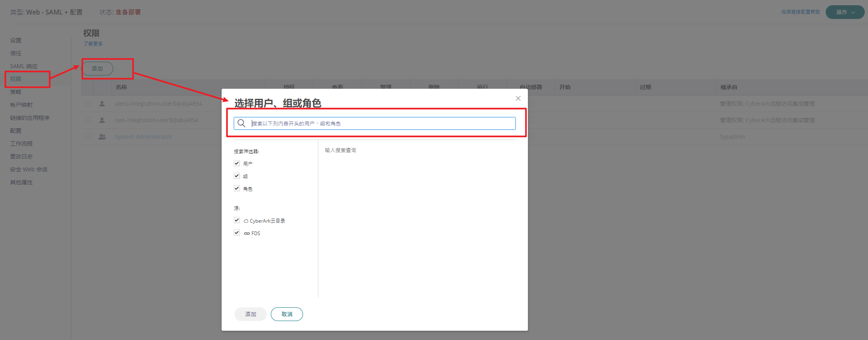
Task: Click the sws-integration-user$@abj4854 name
Action: click(157, 120)
